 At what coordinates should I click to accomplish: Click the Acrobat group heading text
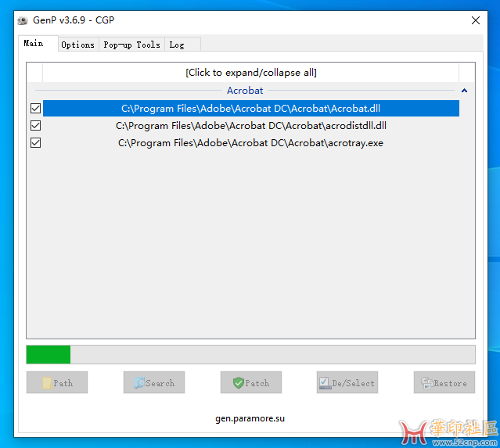(x=245, y=91)
